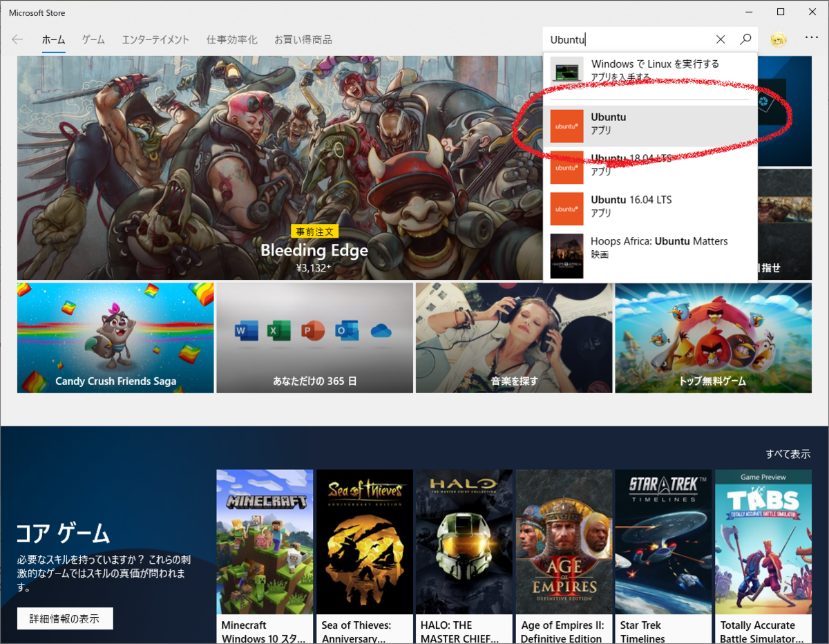Click the 事前注文 pre-order badge
The height and width of the screenshot is (644, 829).
coord(315,231)
